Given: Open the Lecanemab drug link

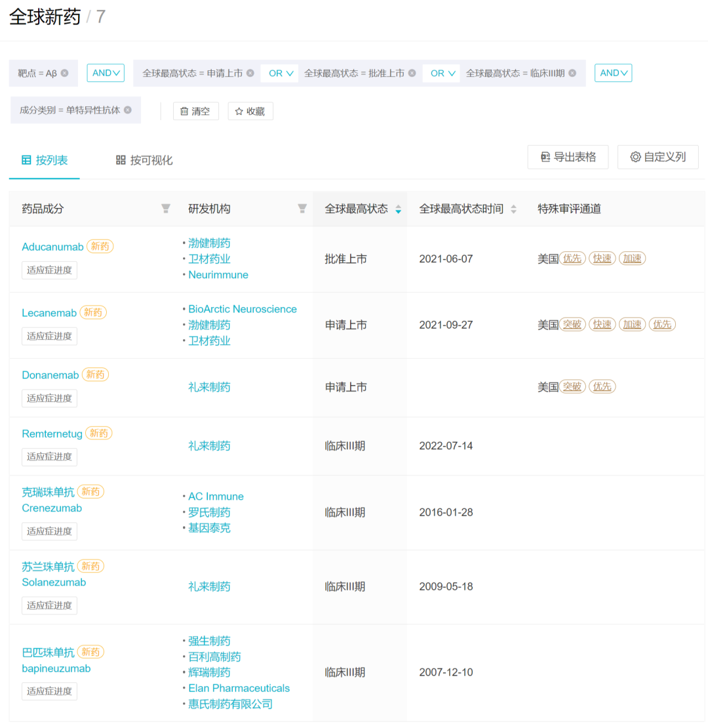Looking at the screenshot, I should tap(49, 312).
